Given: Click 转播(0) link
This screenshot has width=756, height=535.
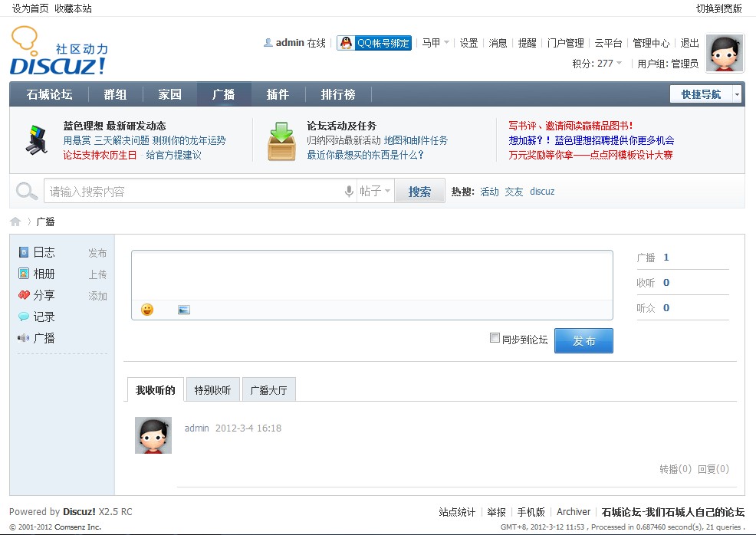Looking at the screenshot, I should pos(675,469).
